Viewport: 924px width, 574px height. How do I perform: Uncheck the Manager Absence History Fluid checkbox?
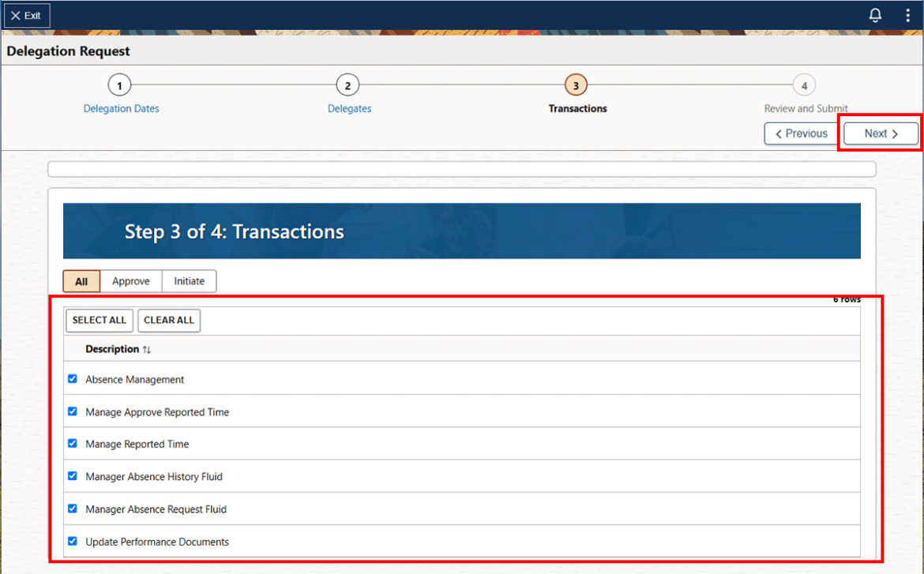(x=72, y=475)
